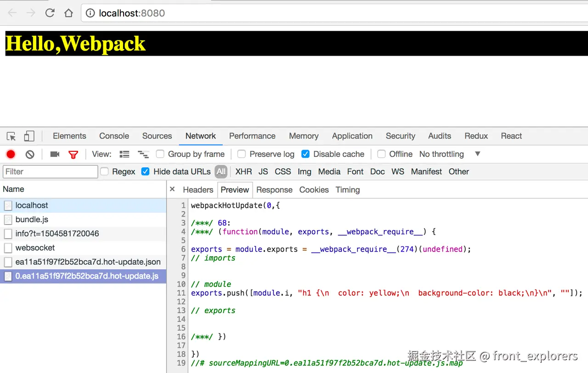The height and width of the screenshot is (373, 588).
Task: Toggle the red filter funnel icon
Action: point(73,155)
